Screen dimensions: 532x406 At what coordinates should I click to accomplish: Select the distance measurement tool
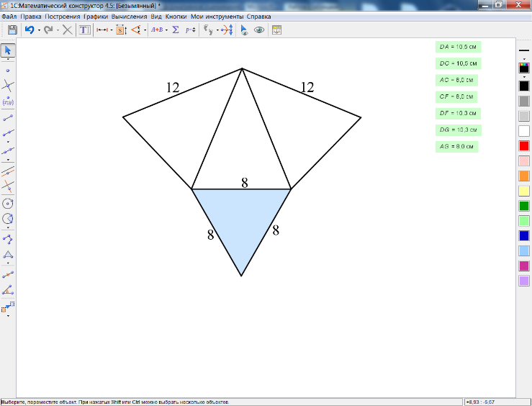click(x=102, y=30)
